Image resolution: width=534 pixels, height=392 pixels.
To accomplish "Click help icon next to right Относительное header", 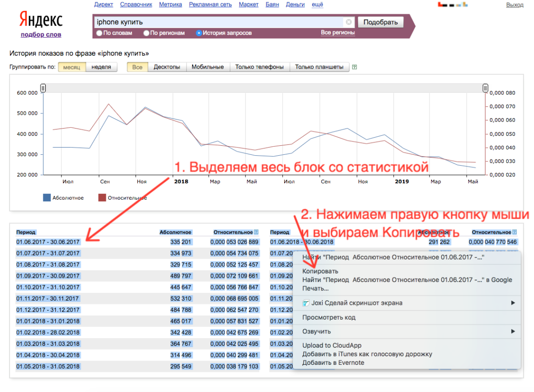I will (x=514, y=232).
